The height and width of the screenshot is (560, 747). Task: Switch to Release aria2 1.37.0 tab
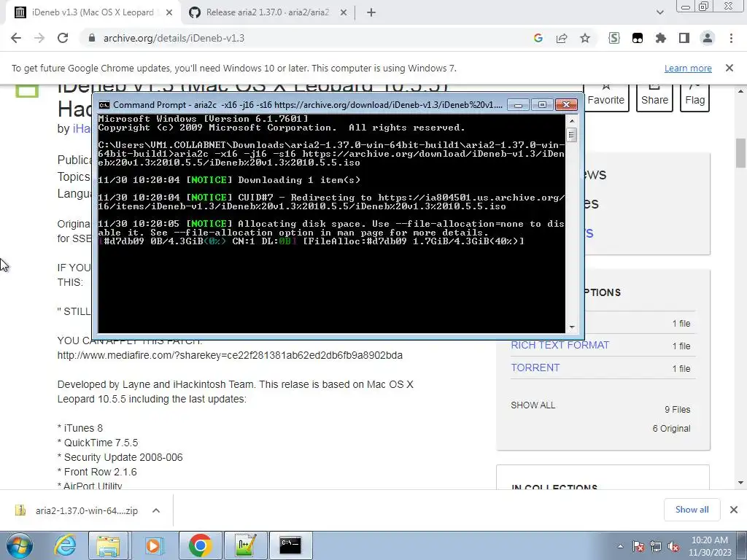[268, 12]
